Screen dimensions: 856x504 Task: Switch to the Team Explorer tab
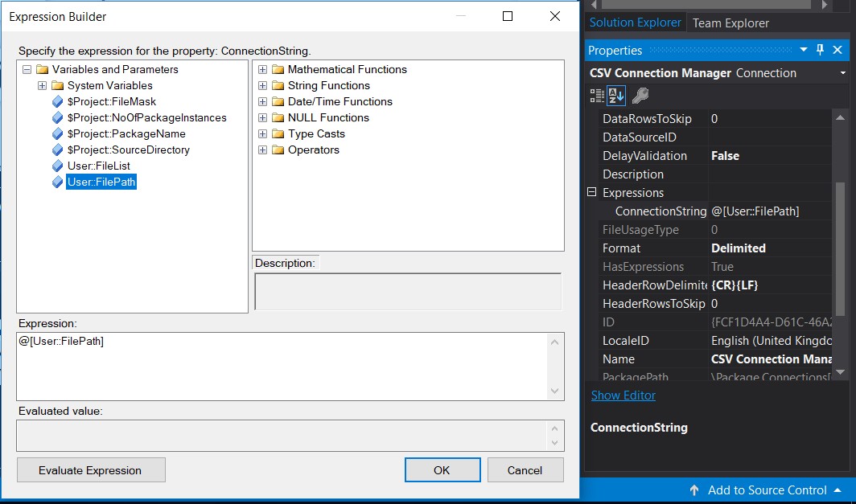pyautogui.click(x=730, y=23)
